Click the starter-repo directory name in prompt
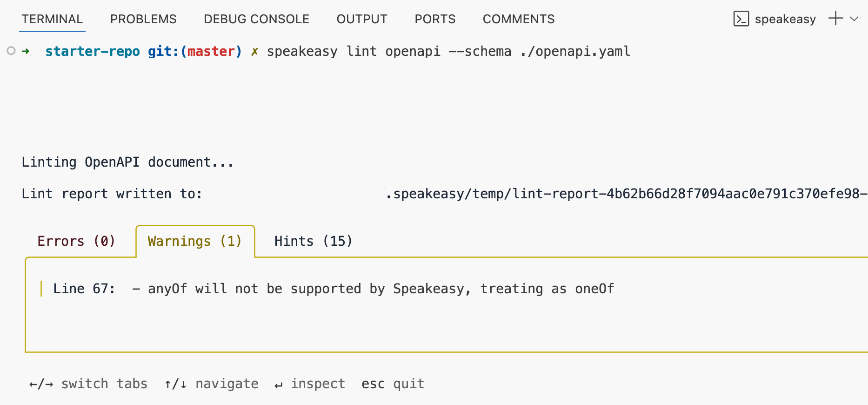 tap(93, 51)
